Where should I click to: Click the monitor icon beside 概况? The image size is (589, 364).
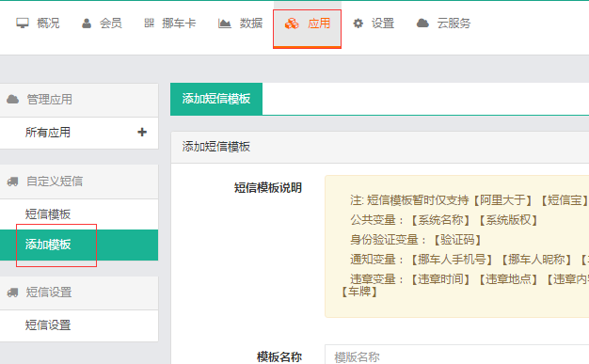tap(23, 24)
